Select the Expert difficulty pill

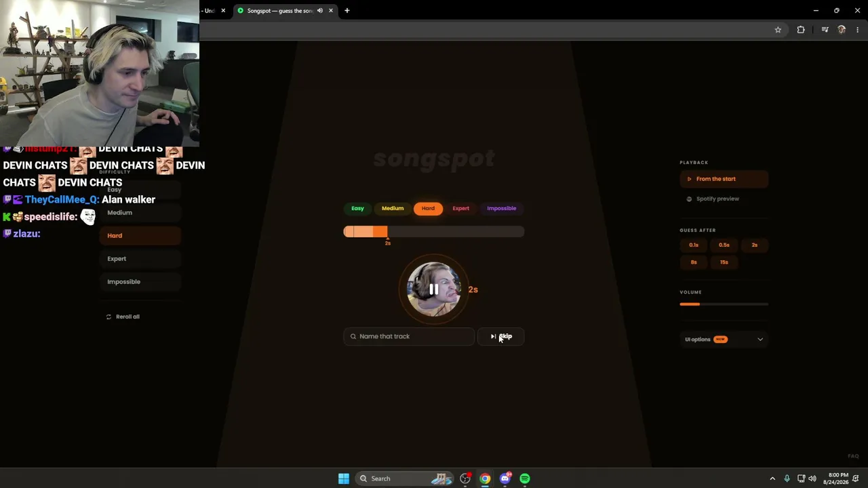[461, 208]
